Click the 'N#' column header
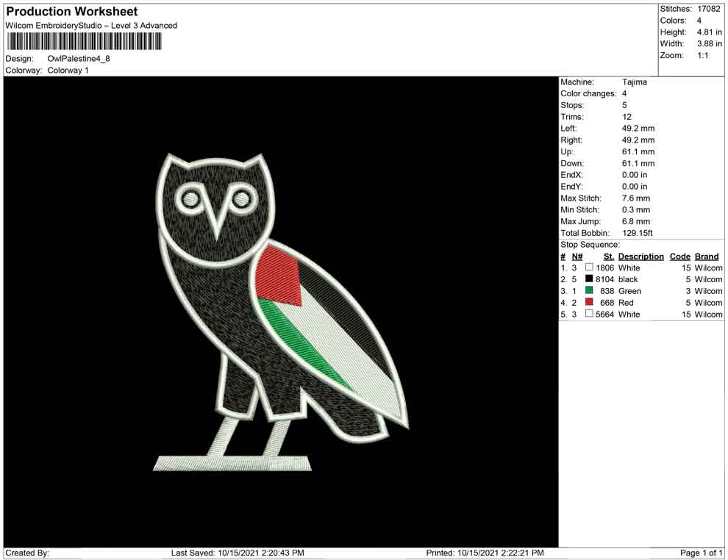This screenshot has height=560, width=728. pos(577,256)
